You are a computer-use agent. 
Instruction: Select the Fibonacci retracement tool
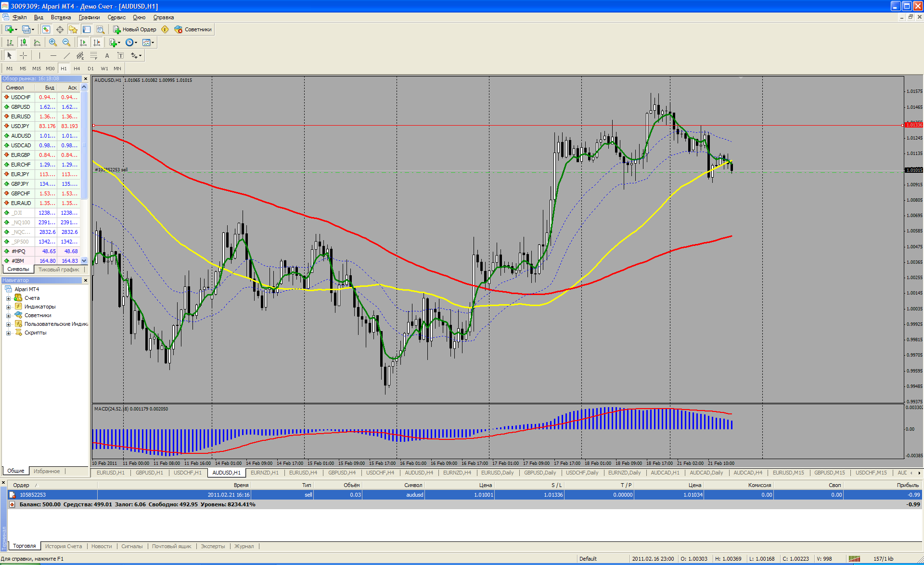coord(94,55)
